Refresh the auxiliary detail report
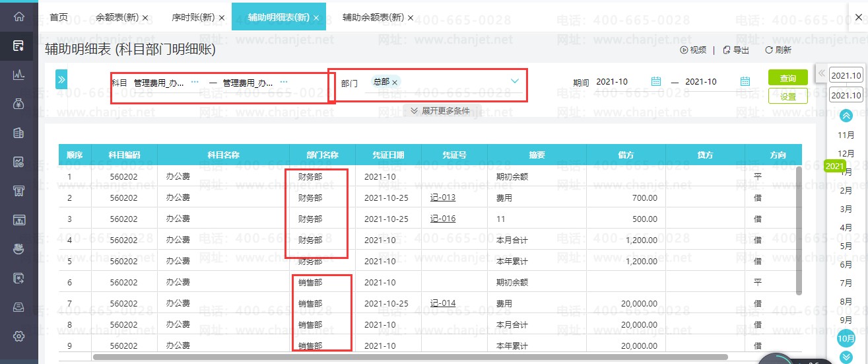Screen dimensions: 868x364 [x=778, y=50]
